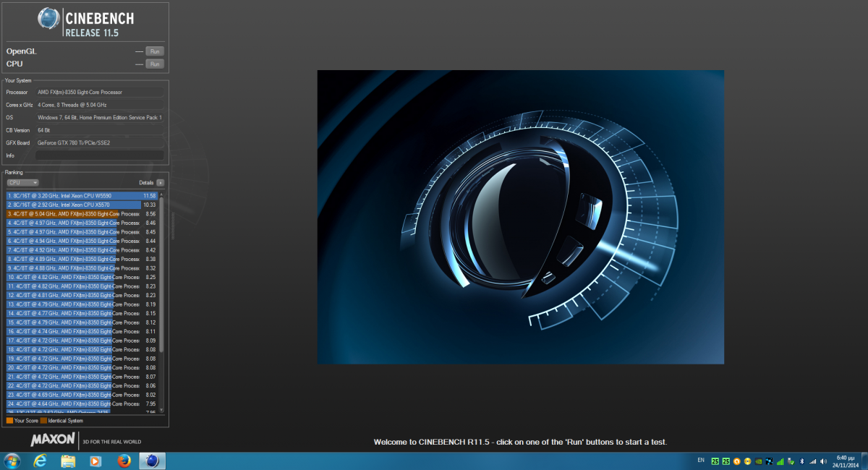
Task: Click the orange circular tray icon
Action: coord(736,461)
